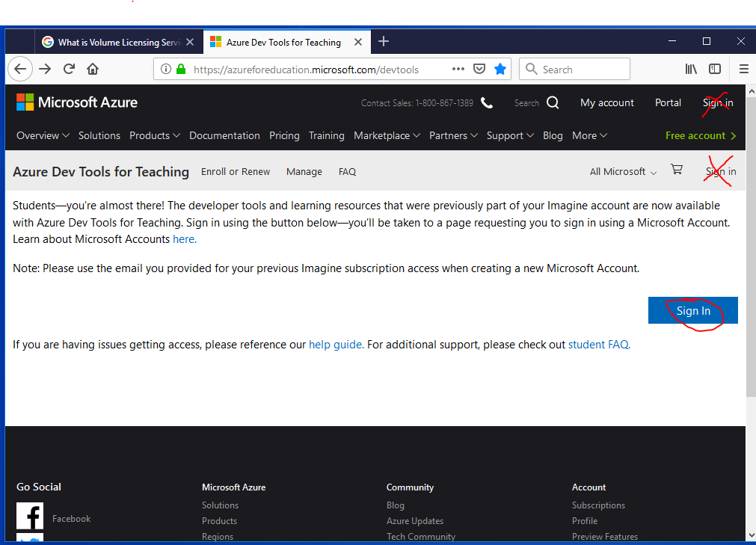
Task: Go forward with the browser forward arrow
Action: pyautogui.click(x=45, y=69)
